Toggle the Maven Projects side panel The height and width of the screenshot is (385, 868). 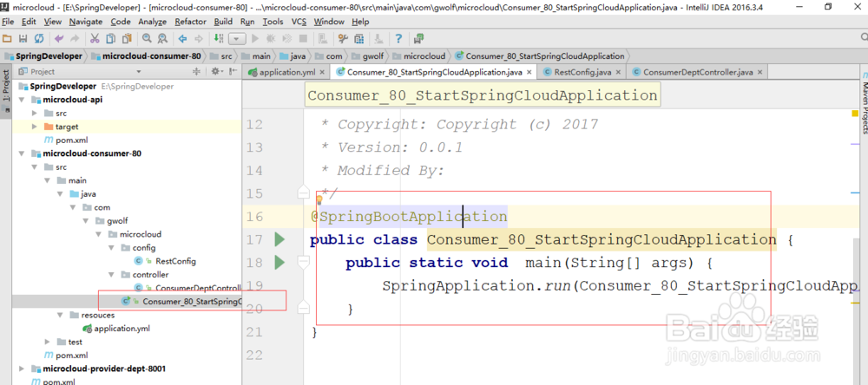pos(863,103)
